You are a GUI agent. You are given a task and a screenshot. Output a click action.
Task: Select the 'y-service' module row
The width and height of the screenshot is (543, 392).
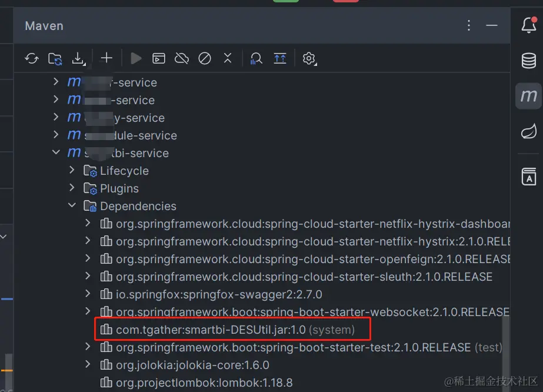[116, 118]
